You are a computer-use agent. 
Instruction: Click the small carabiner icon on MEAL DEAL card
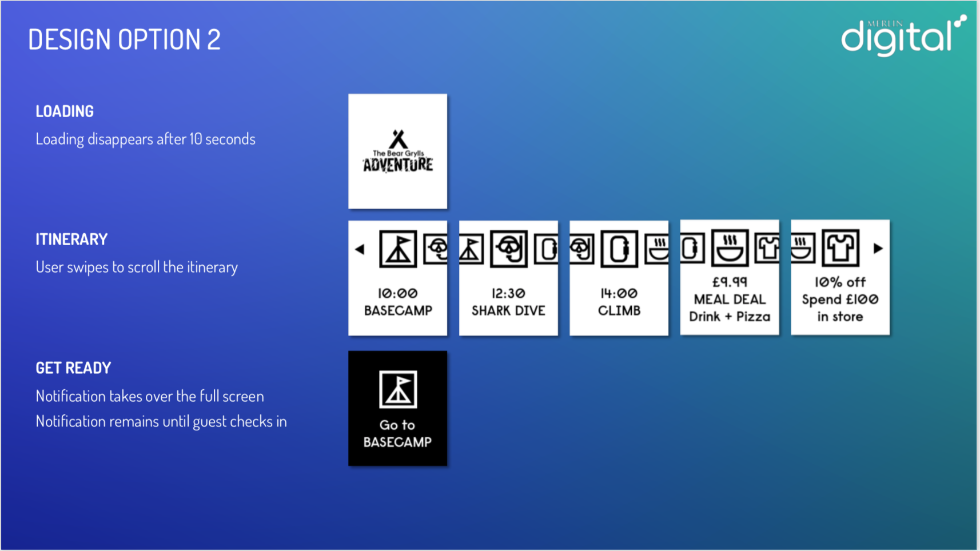click(692, 248)
